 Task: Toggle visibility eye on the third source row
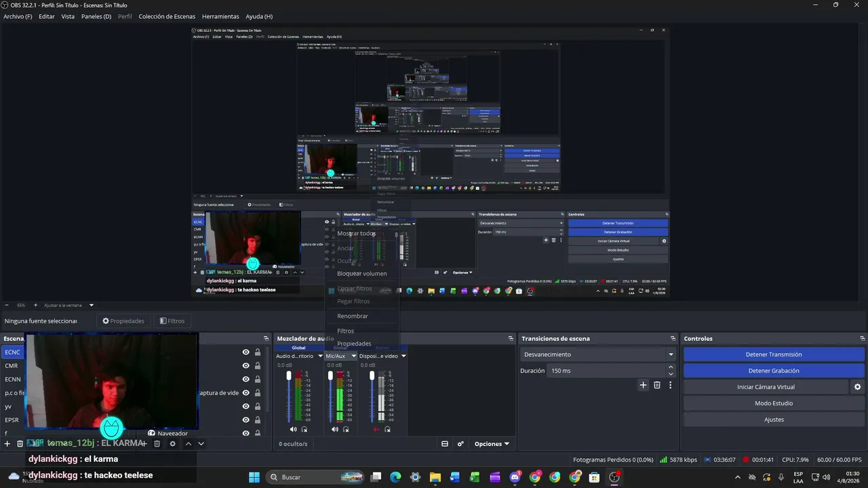click(x=246, y=379)
